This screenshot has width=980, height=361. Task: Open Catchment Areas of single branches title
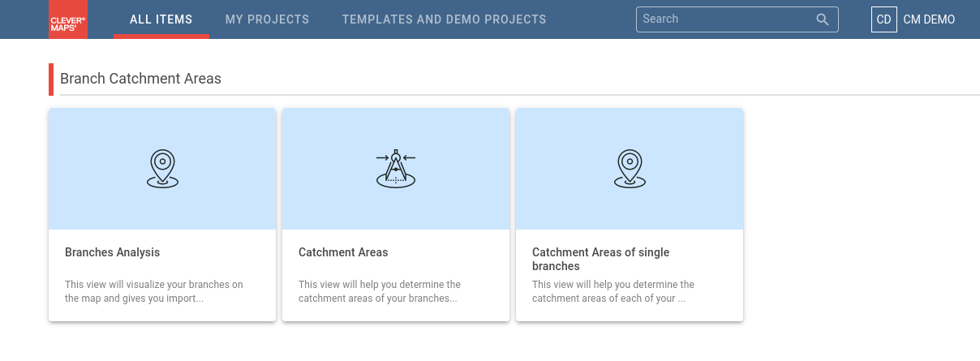point(600,259)
